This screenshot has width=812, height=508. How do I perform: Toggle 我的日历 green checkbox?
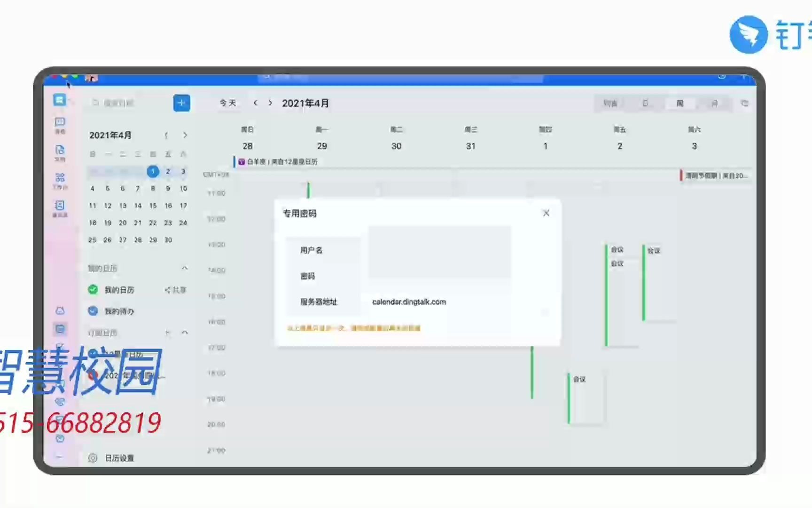point(93,289)
